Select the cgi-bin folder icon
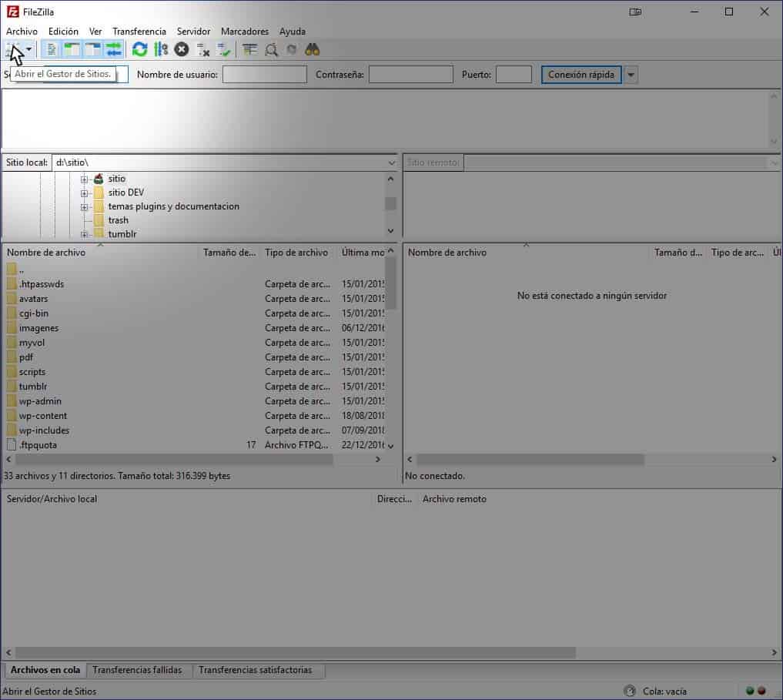783x700 pixels. 12,313
